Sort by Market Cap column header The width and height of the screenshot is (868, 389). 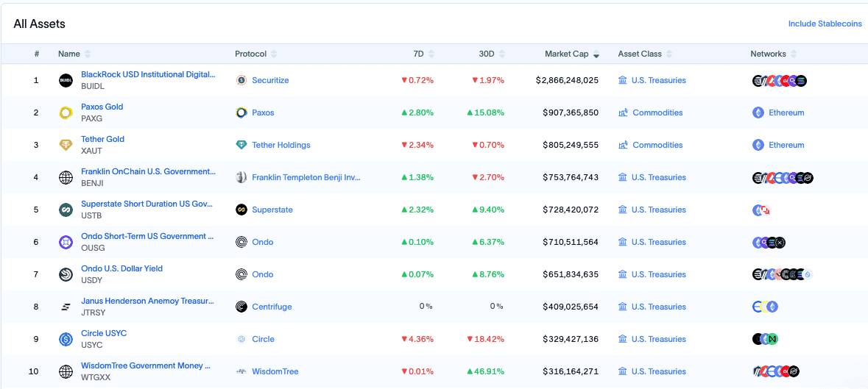572,54
